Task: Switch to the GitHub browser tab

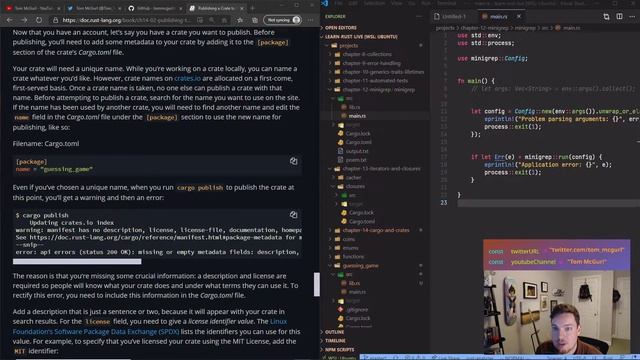Action: [154, 8]
